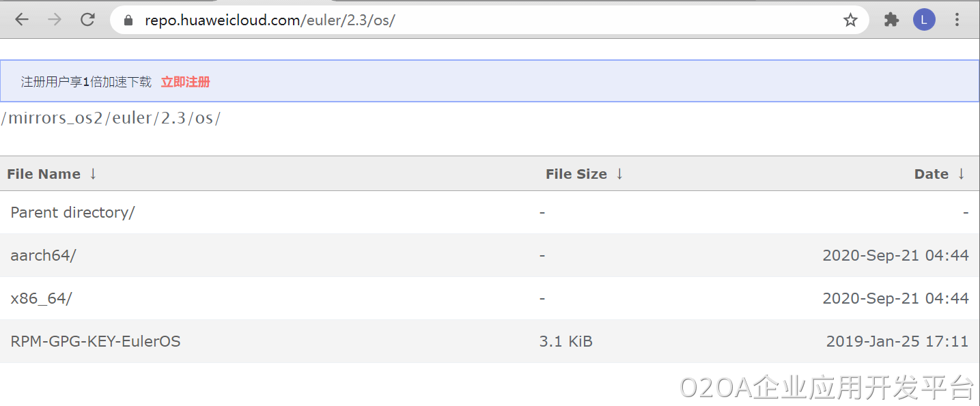Open the x86_64/ folder
This screenshot has height=406, width=980.
tap(41, 298)
